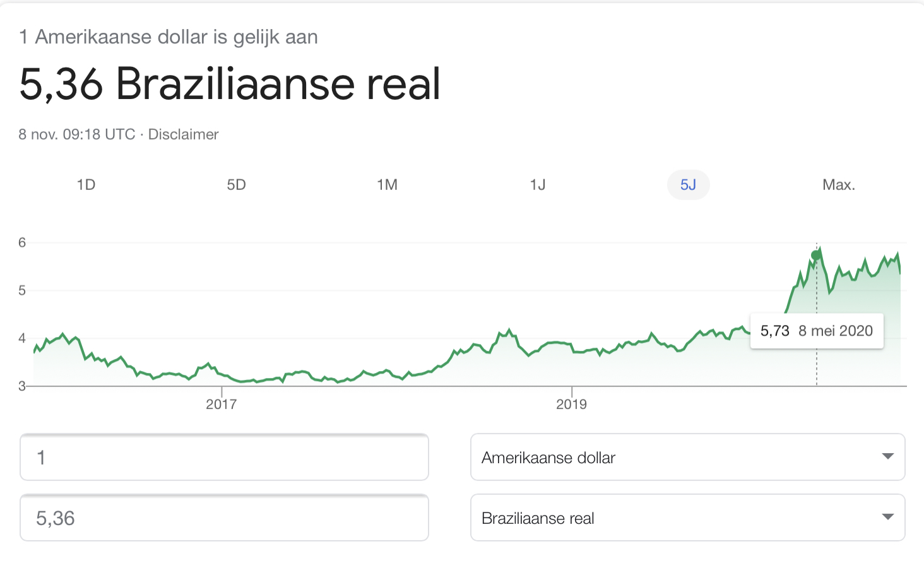Select the 1D time range tab

(86, 185)
